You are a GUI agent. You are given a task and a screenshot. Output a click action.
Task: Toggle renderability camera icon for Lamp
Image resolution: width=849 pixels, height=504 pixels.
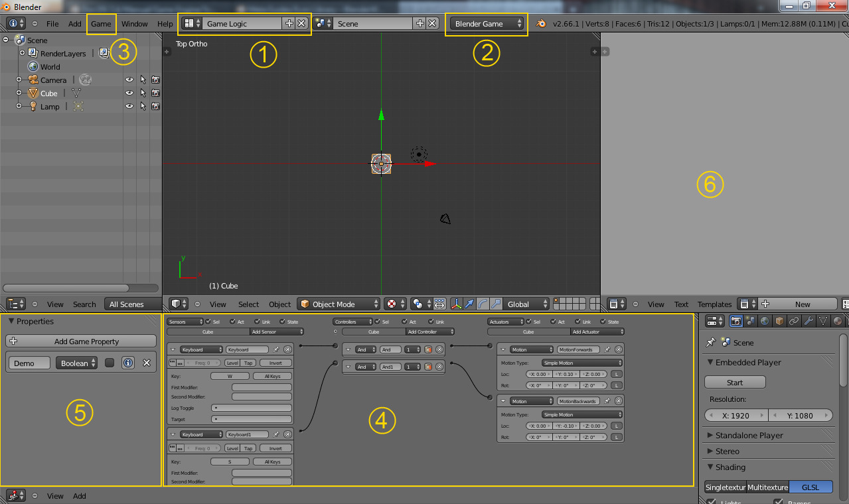(x=155, y=106)
